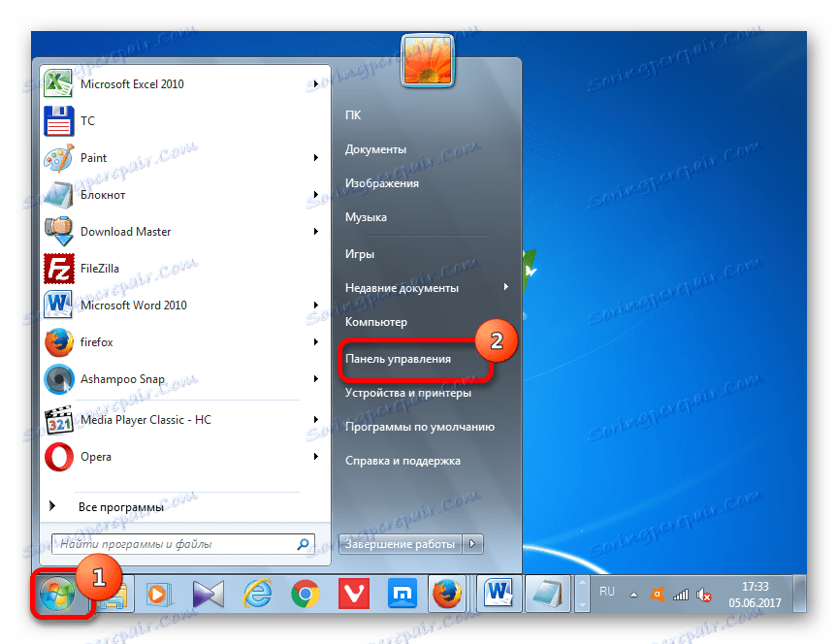Open Изображения from Start menu

coord(382,183)
